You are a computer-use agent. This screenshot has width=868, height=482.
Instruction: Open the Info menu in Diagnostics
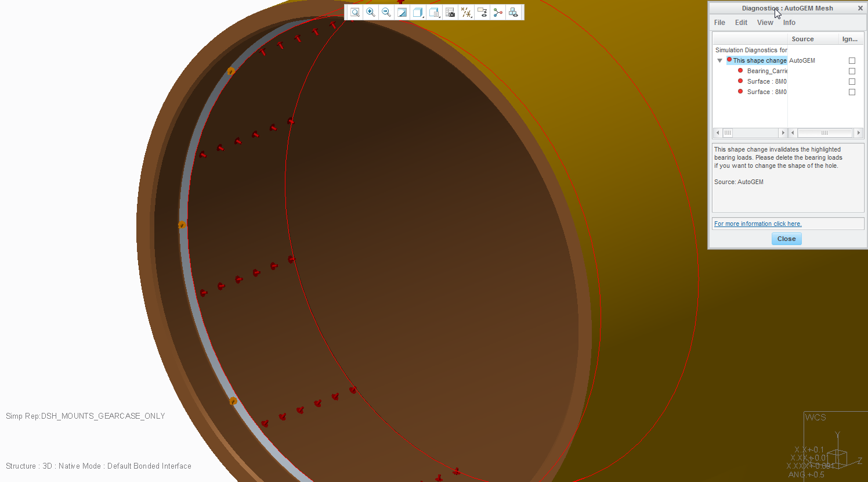(789, 23)
